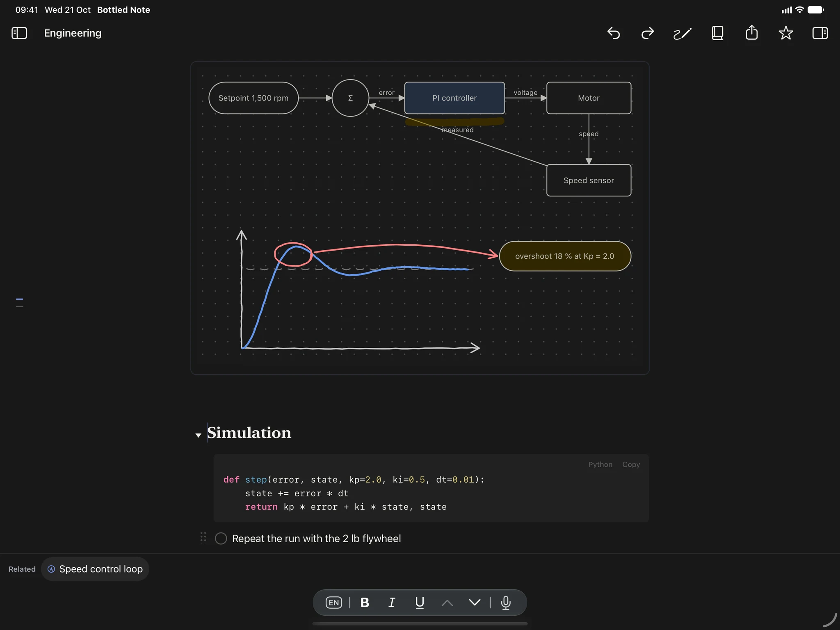Move cursor to previous block
Viewport: 840px width, 630px height.
click(x=447, y=603)
